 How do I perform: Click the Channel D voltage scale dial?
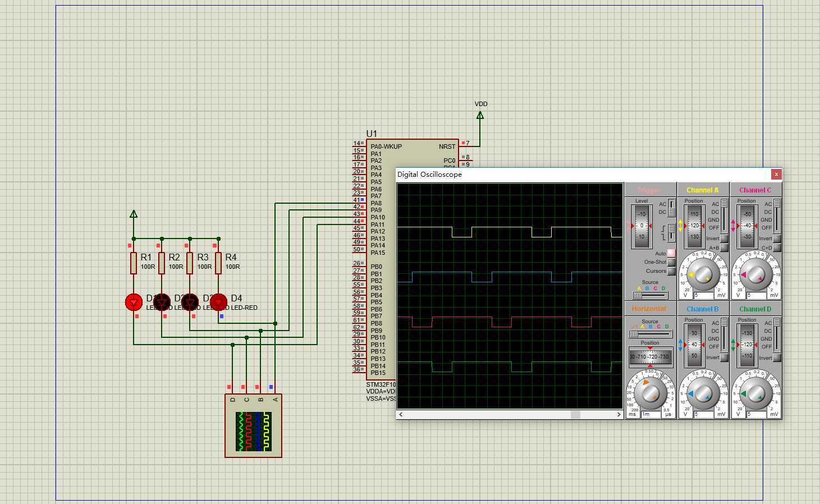click(755, 393)
